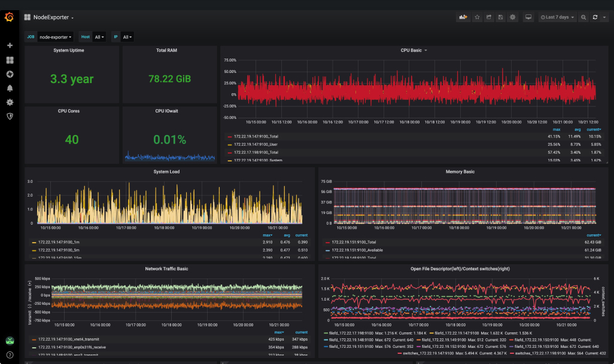Enable TV cycle view mode icon
This screenshot has width=614, height=364.
tap(528, 17)
